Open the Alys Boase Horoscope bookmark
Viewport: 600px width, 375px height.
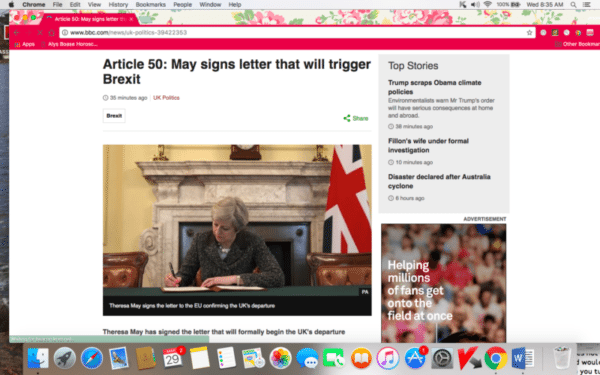click(69, 44)
